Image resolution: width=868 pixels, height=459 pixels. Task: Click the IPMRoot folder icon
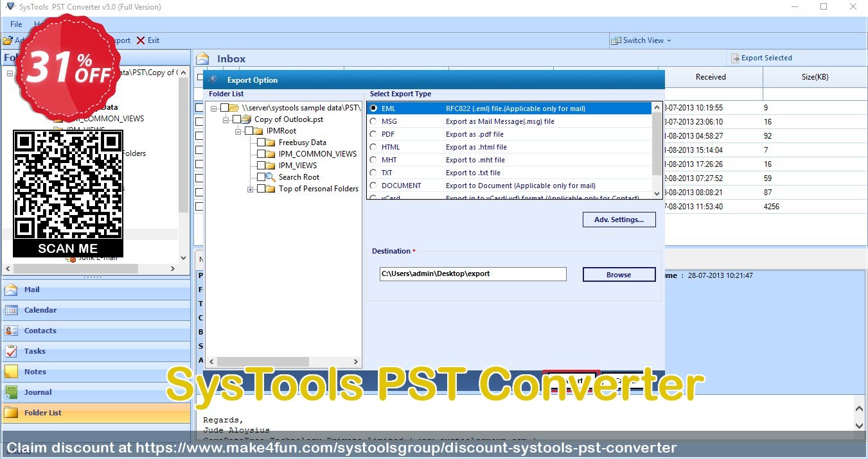pyautogui.click(x=259, y=131)
